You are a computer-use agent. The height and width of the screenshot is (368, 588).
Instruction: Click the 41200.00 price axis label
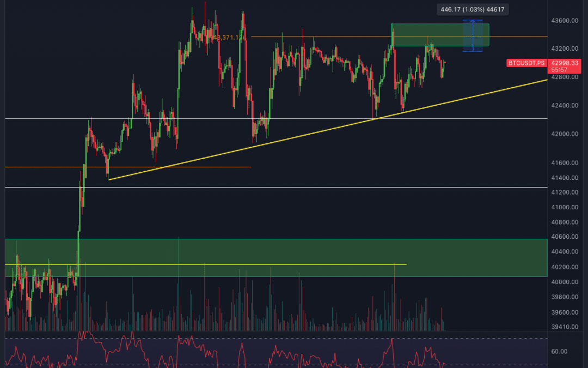pyautogui.click(x=565, y=192)
